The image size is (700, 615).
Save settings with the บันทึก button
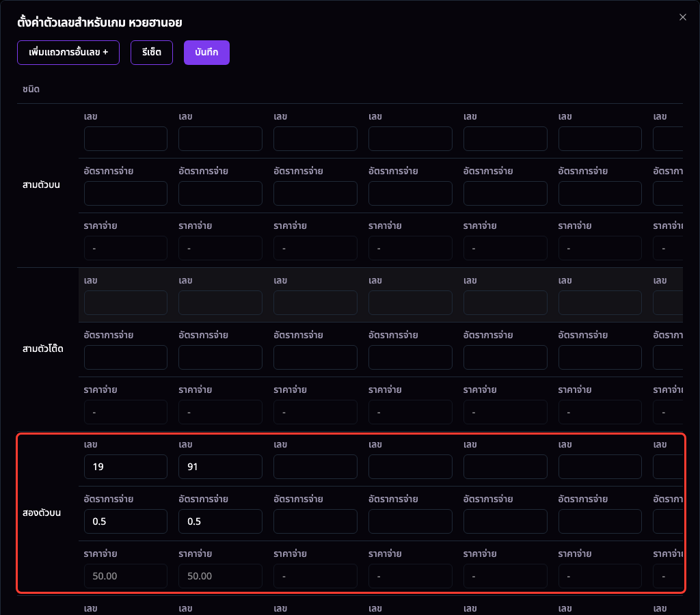click(x=206, y=53)
